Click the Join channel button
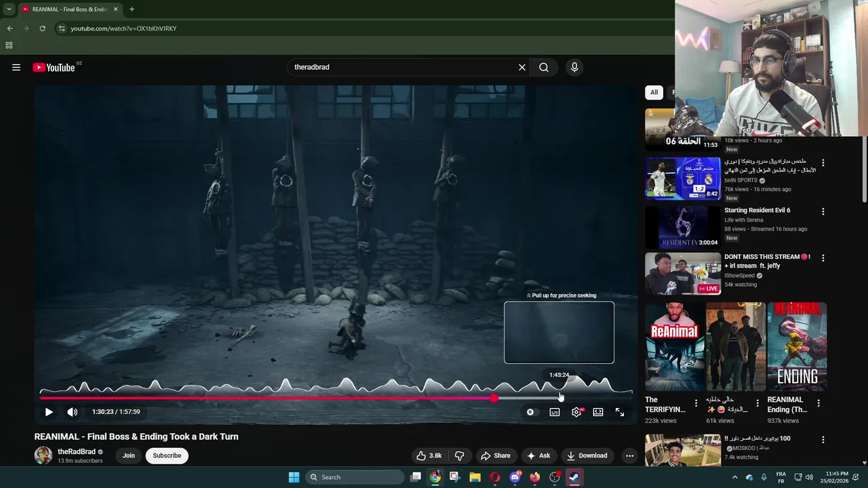This screenshot has height=488, width=868. pyautogui.click(x=129, y=455)
